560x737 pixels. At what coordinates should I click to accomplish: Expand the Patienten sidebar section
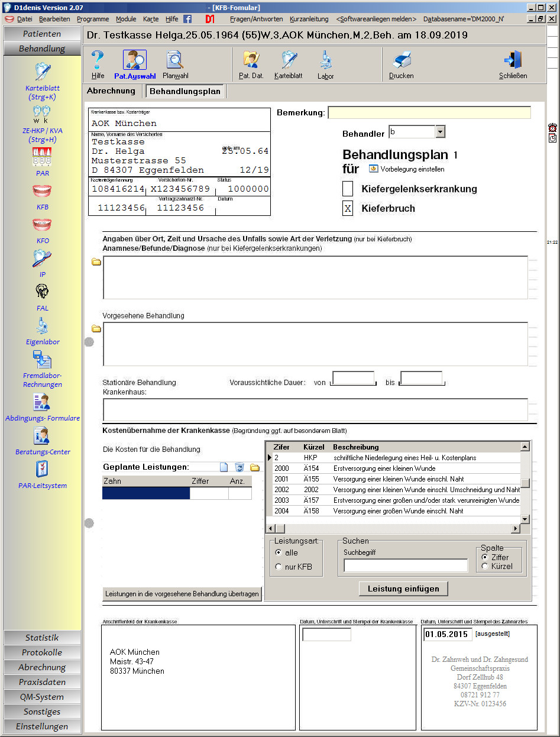pos(43,34)
